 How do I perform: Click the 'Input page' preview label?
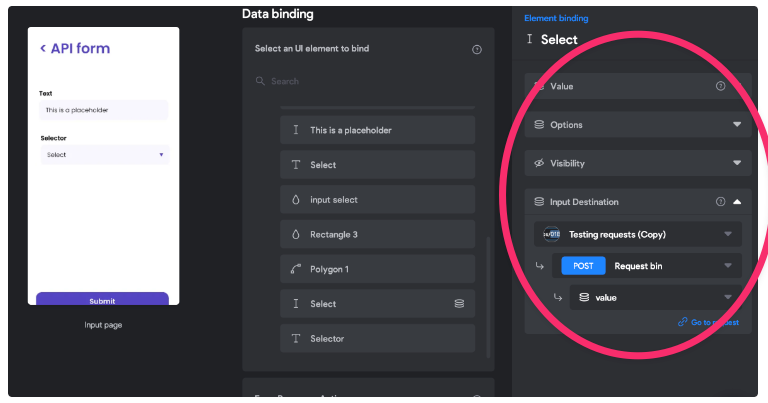pos(103,325)
